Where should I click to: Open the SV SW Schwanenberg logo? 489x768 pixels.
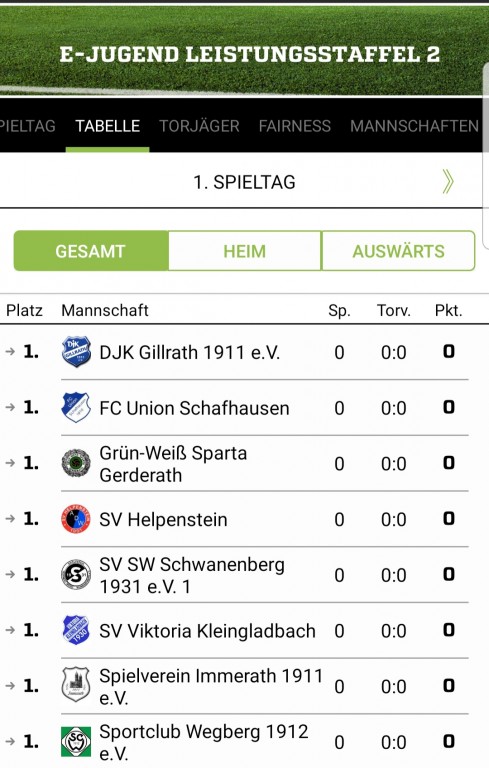tap(76, 575)
